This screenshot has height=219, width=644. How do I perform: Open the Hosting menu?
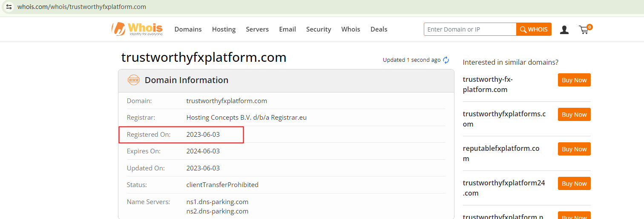click(x=224, y=29)
